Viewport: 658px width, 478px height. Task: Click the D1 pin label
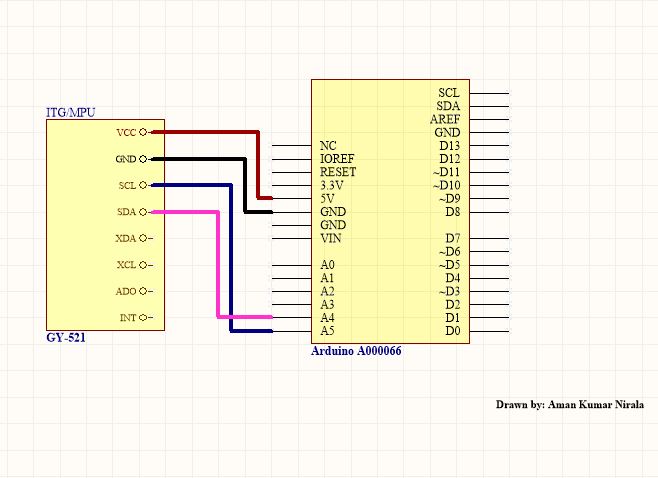(x=453, y=318)
